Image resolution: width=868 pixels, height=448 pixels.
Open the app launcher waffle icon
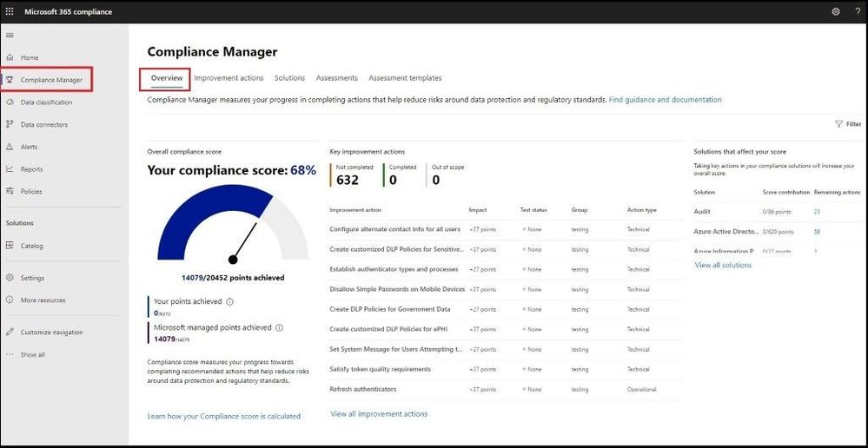(10, 11)
